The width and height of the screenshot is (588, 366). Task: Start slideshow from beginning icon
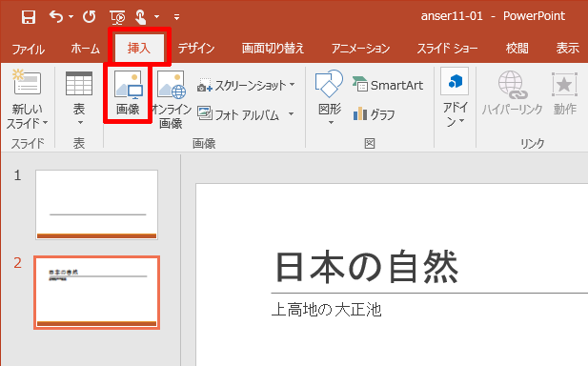(x=117, y=17)
